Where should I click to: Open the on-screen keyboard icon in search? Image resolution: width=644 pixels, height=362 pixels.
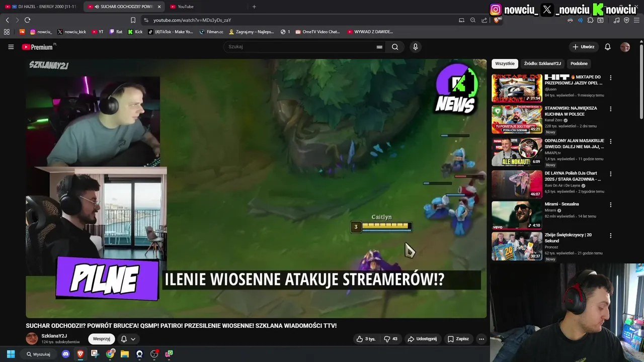point(379,47)
